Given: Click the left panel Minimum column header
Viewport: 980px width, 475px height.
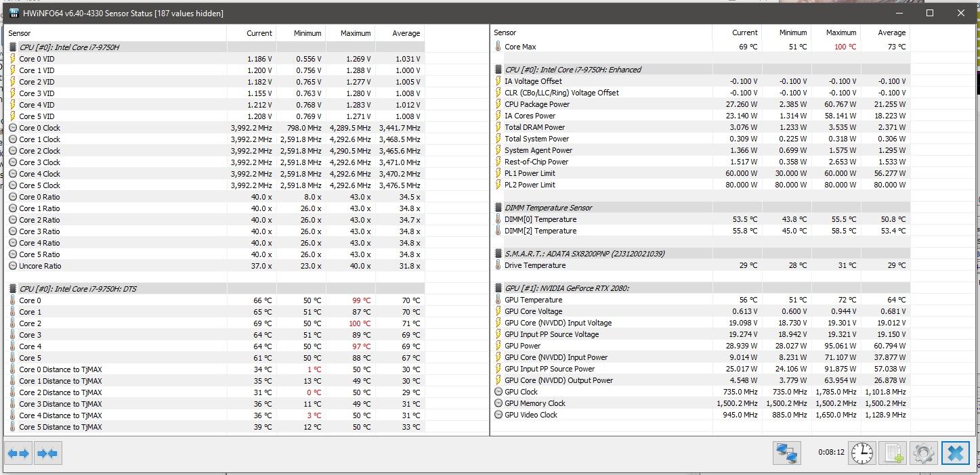Looking at the screenshot, I should click(300, 33).
